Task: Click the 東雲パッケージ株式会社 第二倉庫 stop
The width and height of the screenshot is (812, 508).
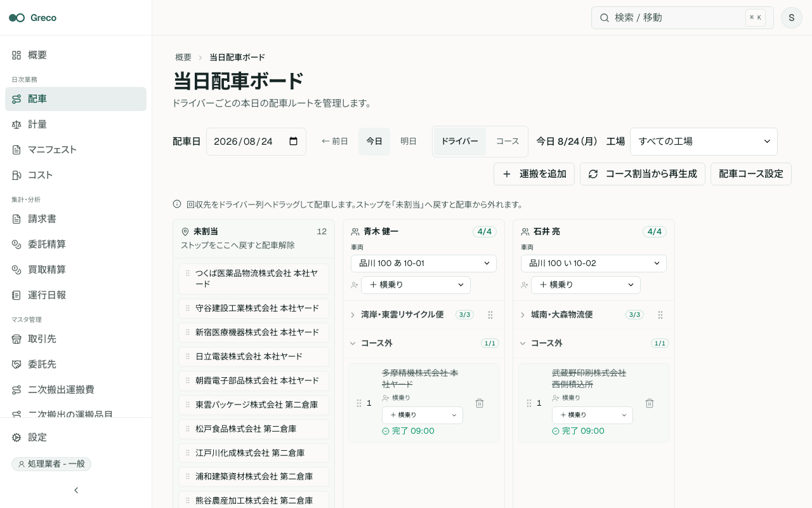Action: coord(254,405)
